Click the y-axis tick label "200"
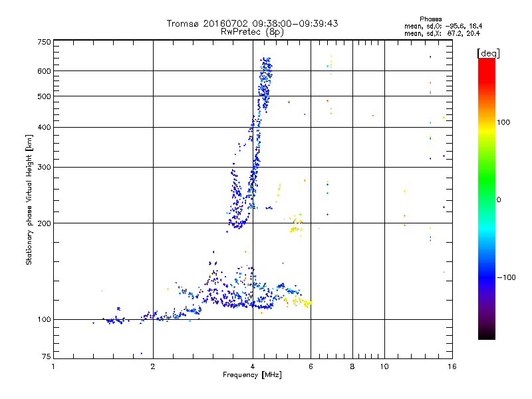 [x=44, y=223]
